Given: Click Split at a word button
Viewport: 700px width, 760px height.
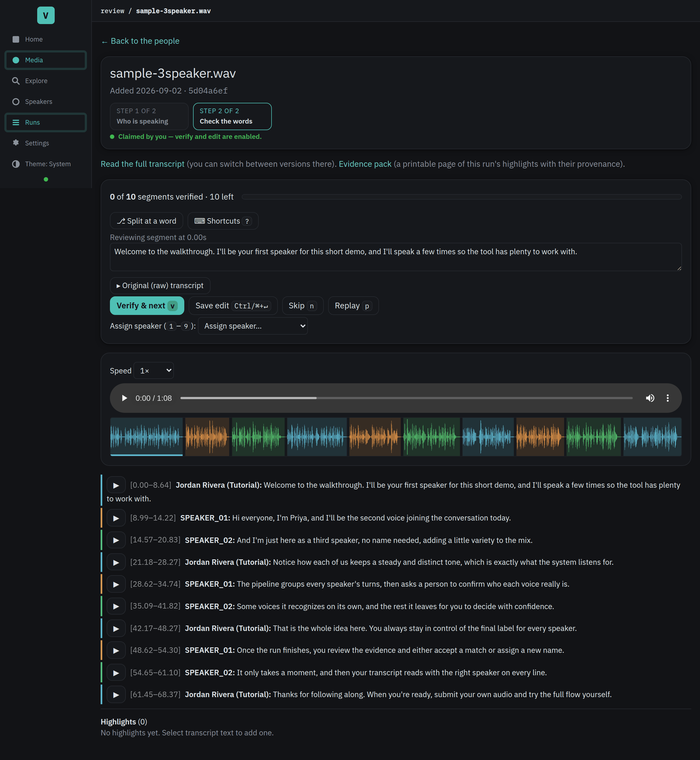Looking at the screenshot, I should click(146, 221).
